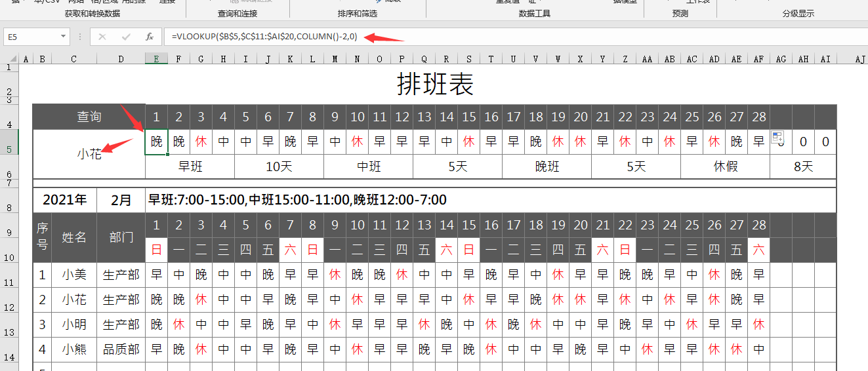Click the Select All corner of the sheet
The height and width of the screenshot is (371, 868).
click(x=9, y=59)
